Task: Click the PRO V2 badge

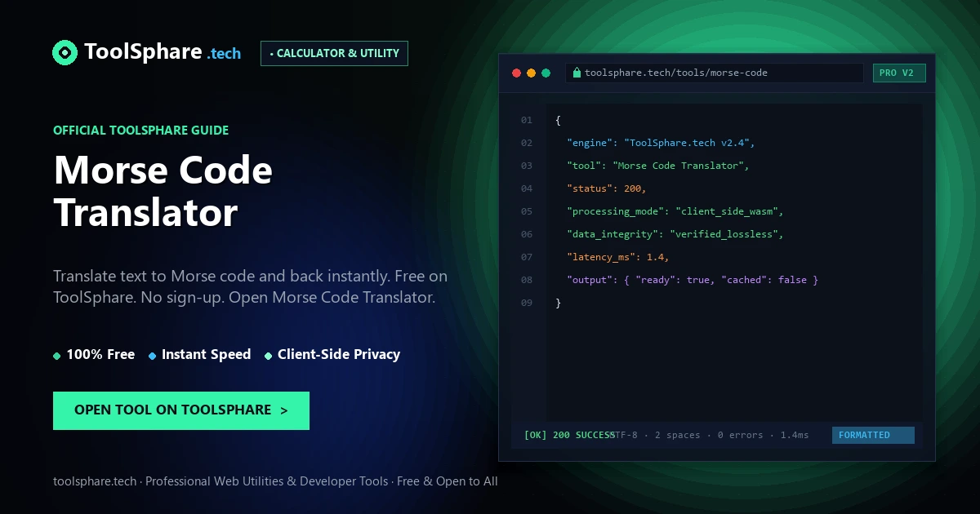Action: pos(898,73)
